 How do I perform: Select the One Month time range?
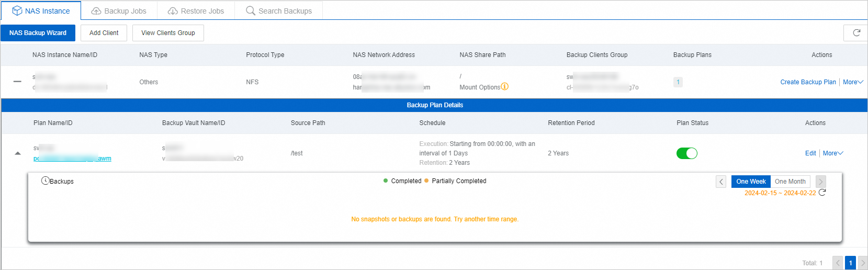coord(790,182)
